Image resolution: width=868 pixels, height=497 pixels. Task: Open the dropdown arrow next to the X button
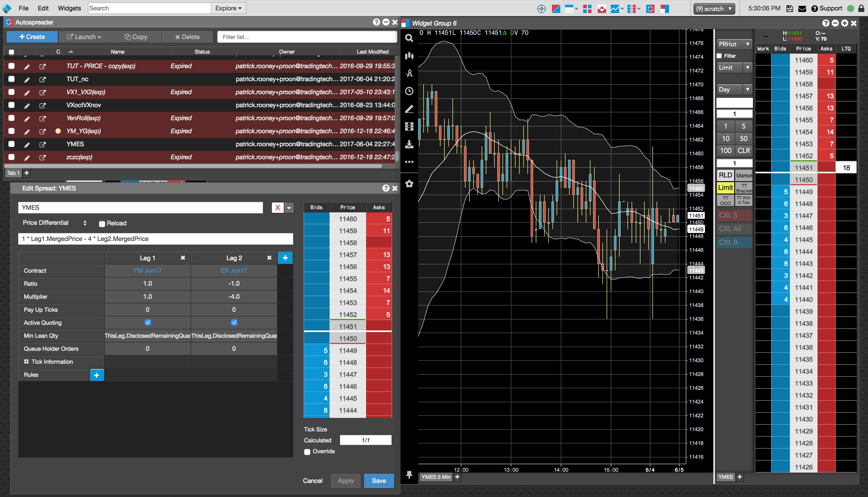(x=289, y=208)
